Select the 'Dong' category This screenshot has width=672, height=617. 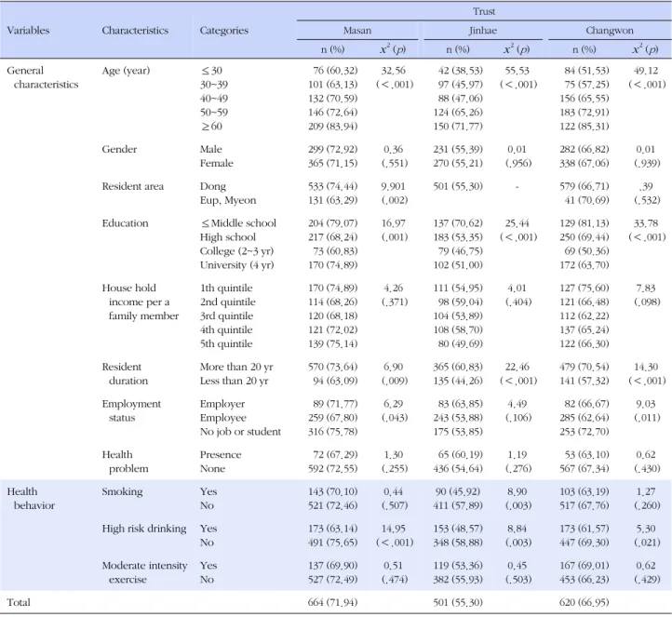point(212,186)
